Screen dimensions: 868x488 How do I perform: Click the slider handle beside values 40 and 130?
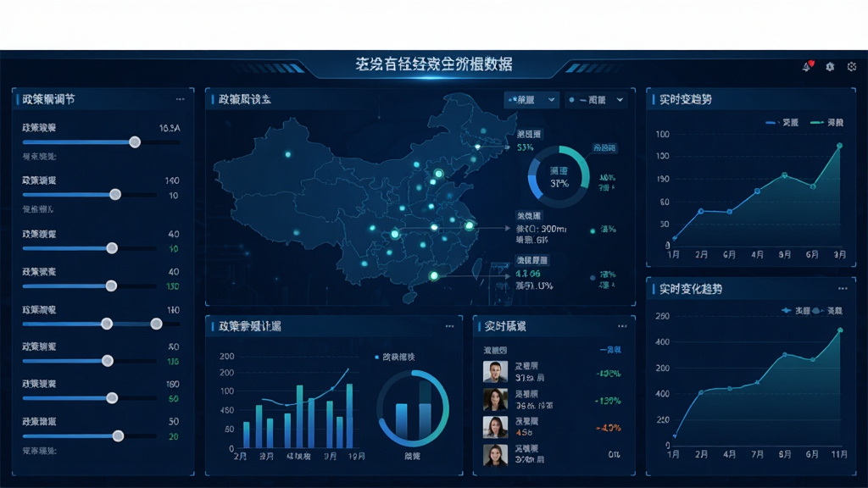point(111,286)
